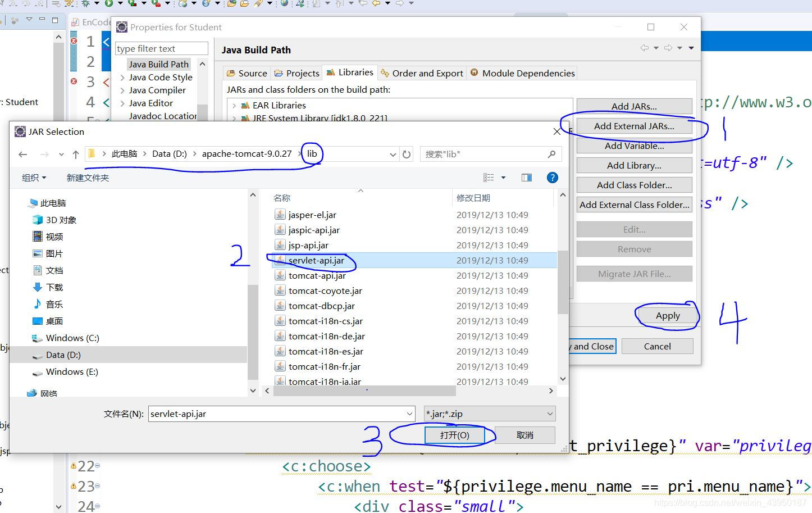This screenshot has height=513, width=812.
Task: Switch to Source tab
Action: [x=247, y=73]
